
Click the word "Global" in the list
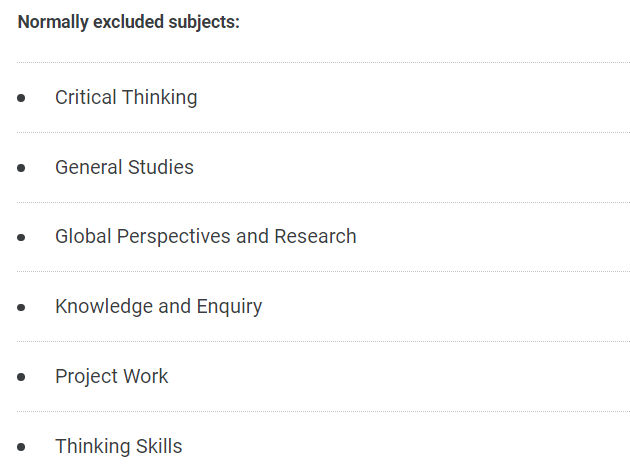click(83, 236)
